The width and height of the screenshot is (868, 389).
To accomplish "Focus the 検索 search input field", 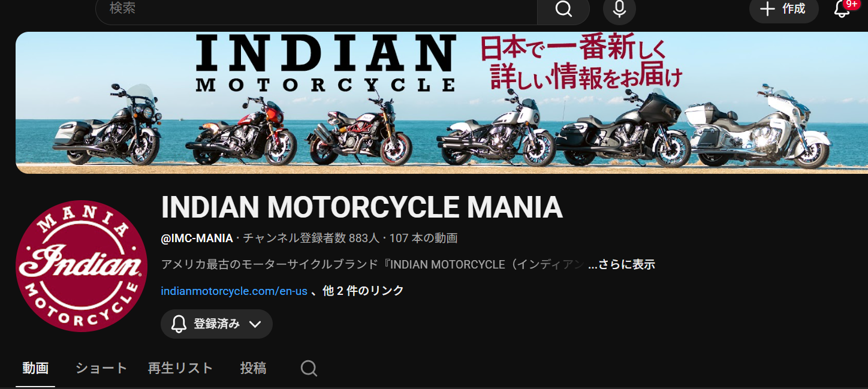I will [x=317, y=10].
